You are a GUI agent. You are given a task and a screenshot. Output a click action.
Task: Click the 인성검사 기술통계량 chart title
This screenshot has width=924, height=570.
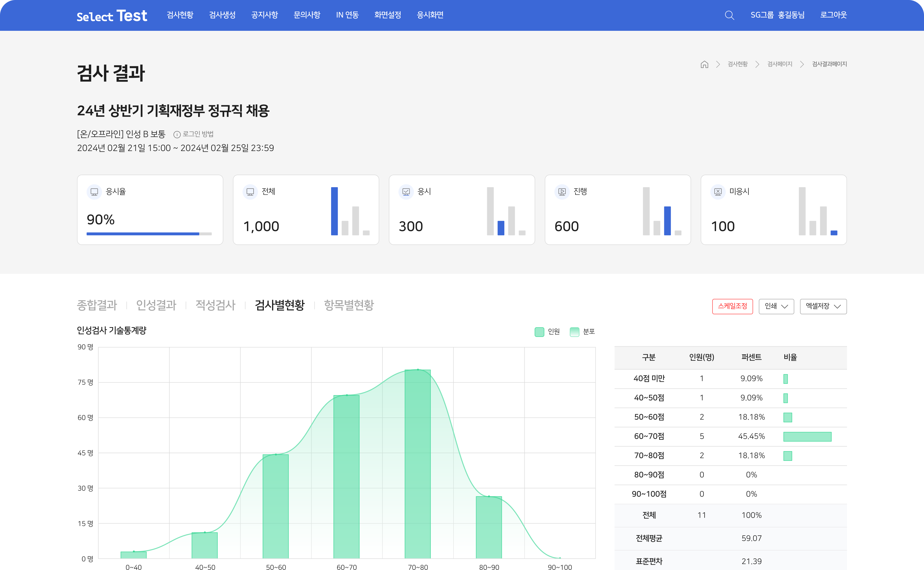[112, 331]
